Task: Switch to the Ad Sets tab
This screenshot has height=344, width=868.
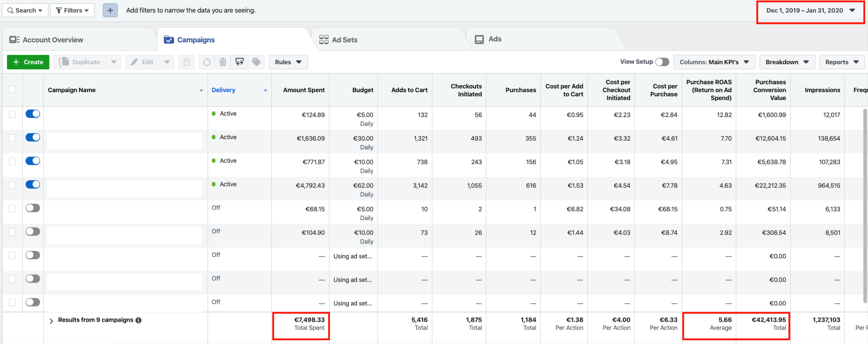Action: 338,40
